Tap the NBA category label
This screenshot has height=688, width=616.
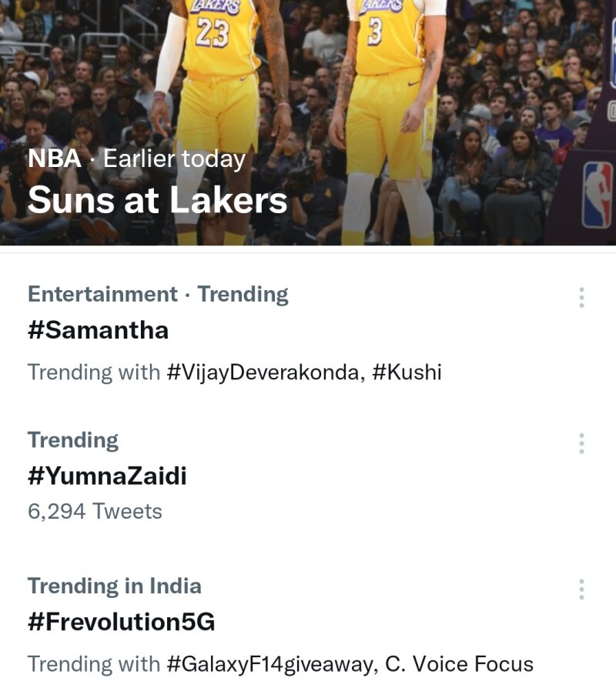point(54,159)
